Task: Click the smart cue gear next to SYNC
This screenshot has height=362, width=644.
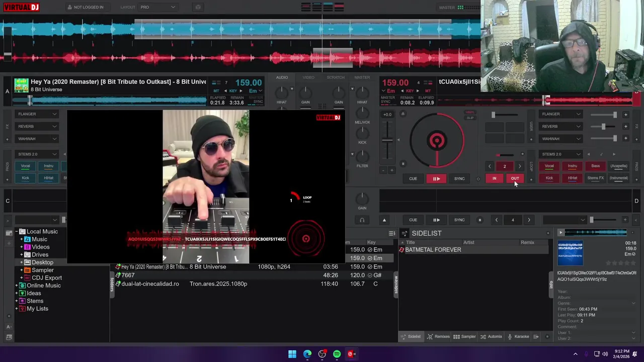Action: point(478,178)
